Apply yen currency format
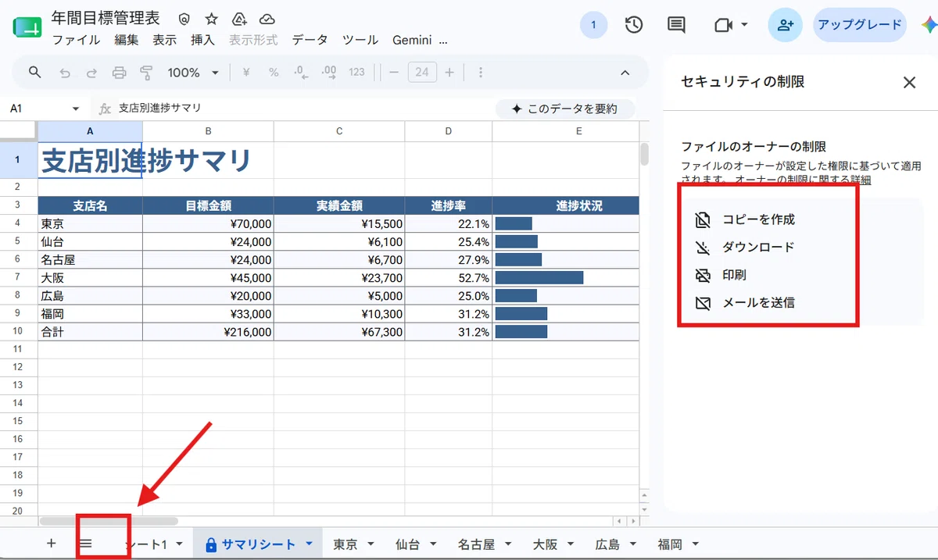The height and width of the screenshot is (560, 938). pyautogui.click(x=246, y=73)
